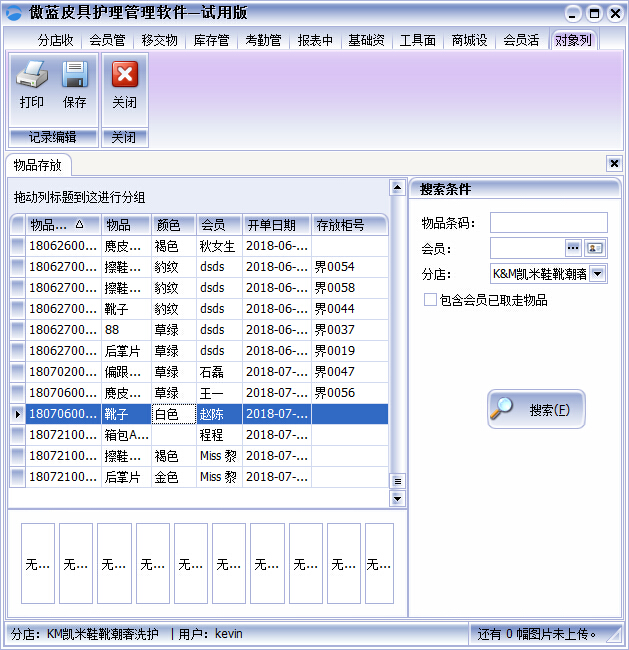Screen dimensions: 629x650
Task: Click the 物品条码 input field
Action: point(548,223)
